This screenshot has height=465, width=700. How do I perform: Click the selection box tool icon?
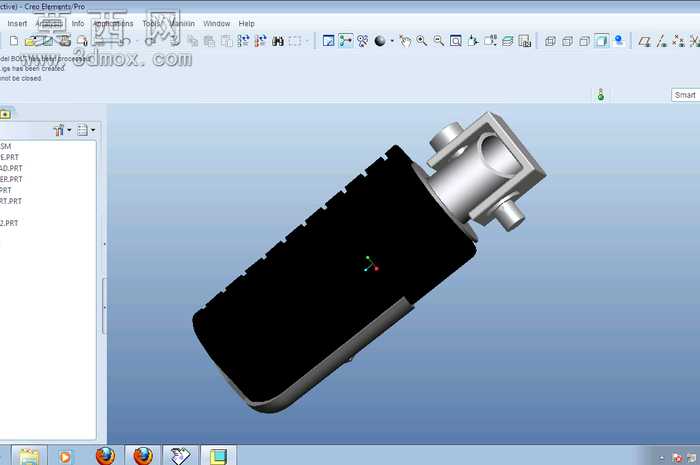click(295, 42)
